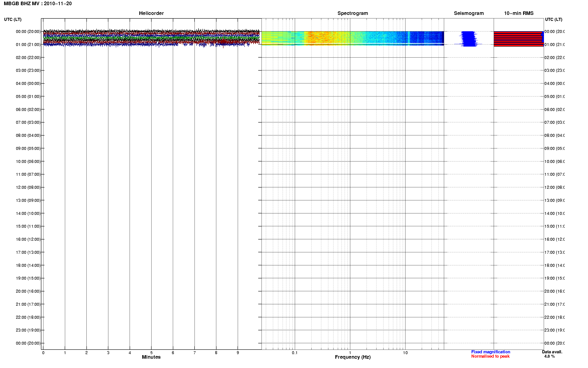Click minute-axis tick label '9'
Screen dimensions: 588x368
(238, 353)
